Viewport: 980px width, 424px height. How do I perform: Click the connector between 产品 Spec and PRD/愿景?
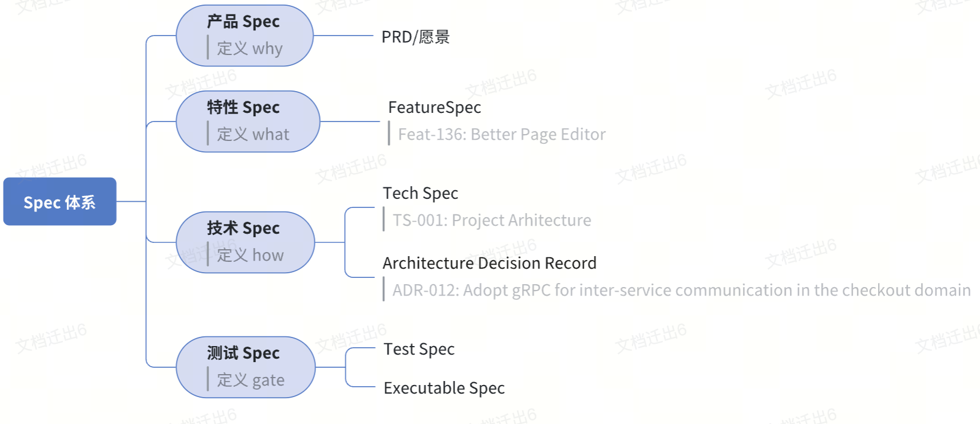point(343,36)
